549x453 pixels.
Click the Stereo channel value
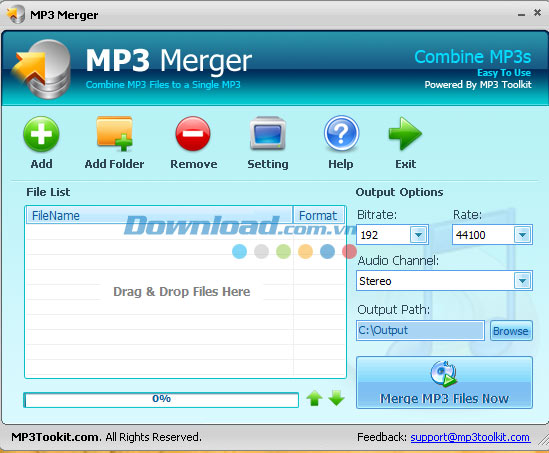pos(375,281)
